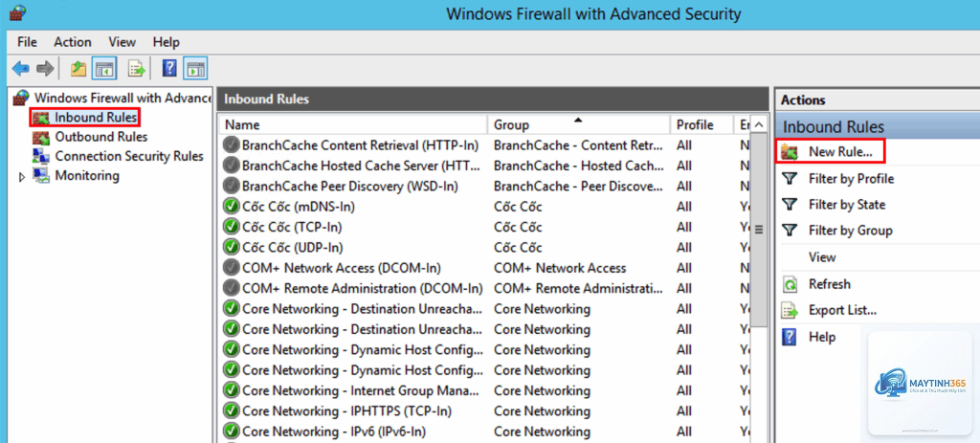Click Filter by Profile action

851,179
